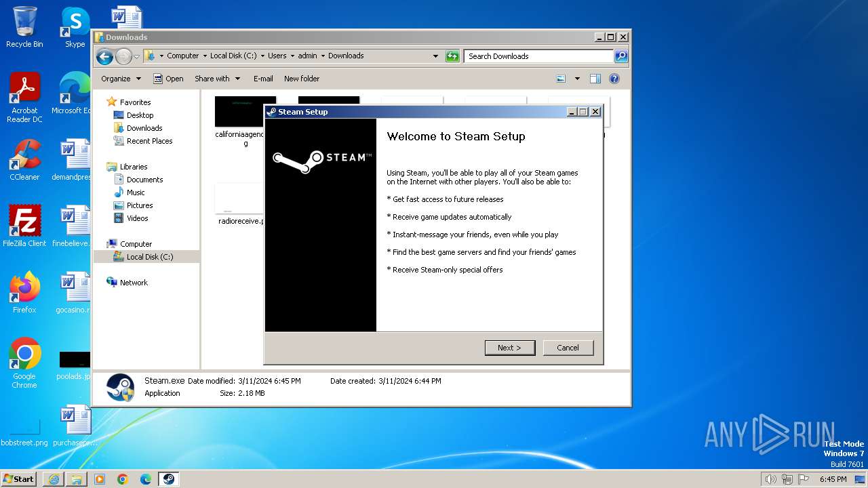Image resolution: width=868 pixels, height=488 pixels.
Task: Open Chrome from the taskbar
Action: 123,479
